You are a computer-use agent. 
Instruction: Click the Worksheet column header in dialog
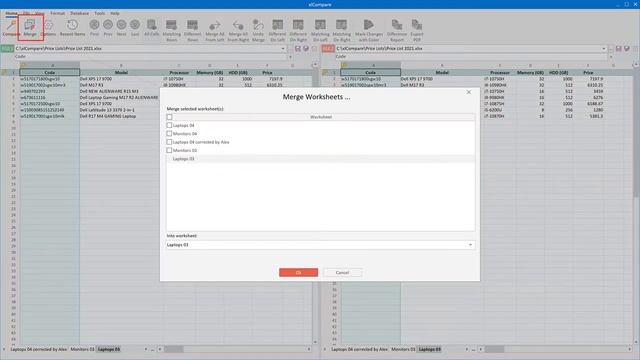coord(320,117)
